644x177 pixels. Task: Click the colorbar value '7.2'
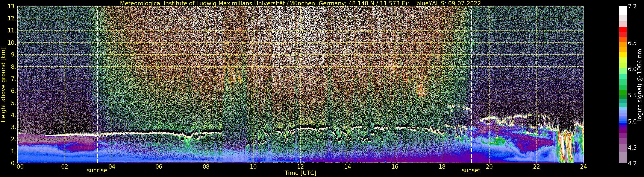pyautogui.click(x=632, y=6)
